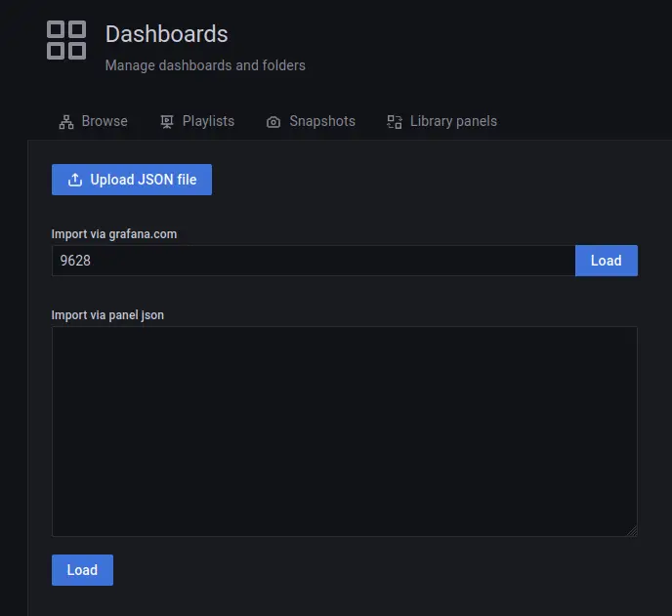Grab the text area resize handle corner

click(x=631, y=530)
